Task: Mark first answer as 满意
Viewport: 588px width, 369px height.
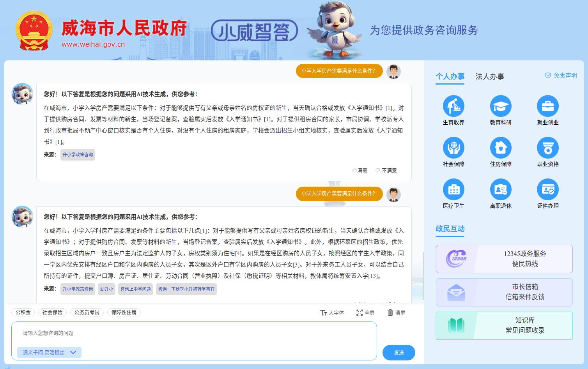Action: point(360,171)
